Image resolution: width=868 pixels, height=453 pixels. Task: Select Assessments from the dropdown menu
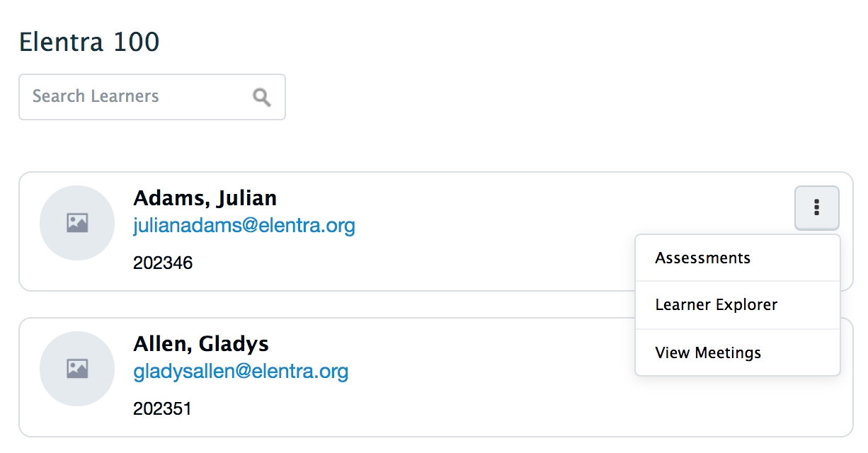702,258
